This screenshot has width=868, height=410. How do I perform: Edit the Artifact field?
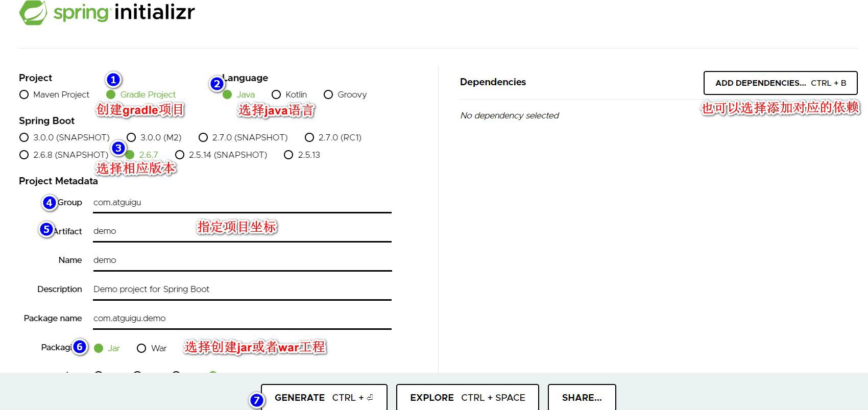242,231
